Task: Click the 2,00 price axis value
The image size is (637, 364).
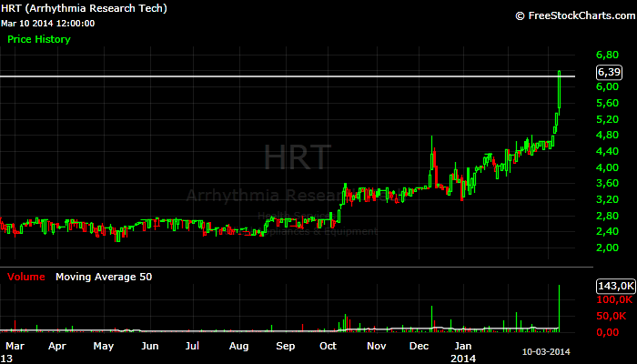Action: (x=607, y=248)
